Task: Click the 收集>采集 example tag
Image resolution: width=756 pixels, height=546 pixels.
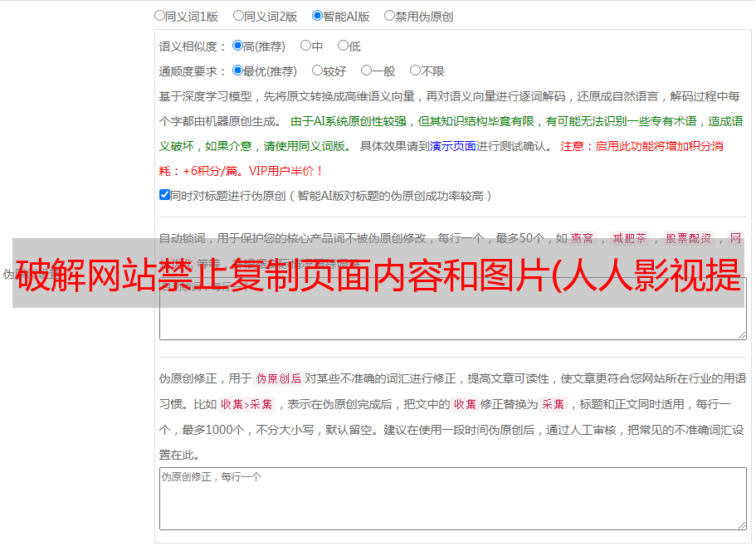Action: click(x=246, y=404)
